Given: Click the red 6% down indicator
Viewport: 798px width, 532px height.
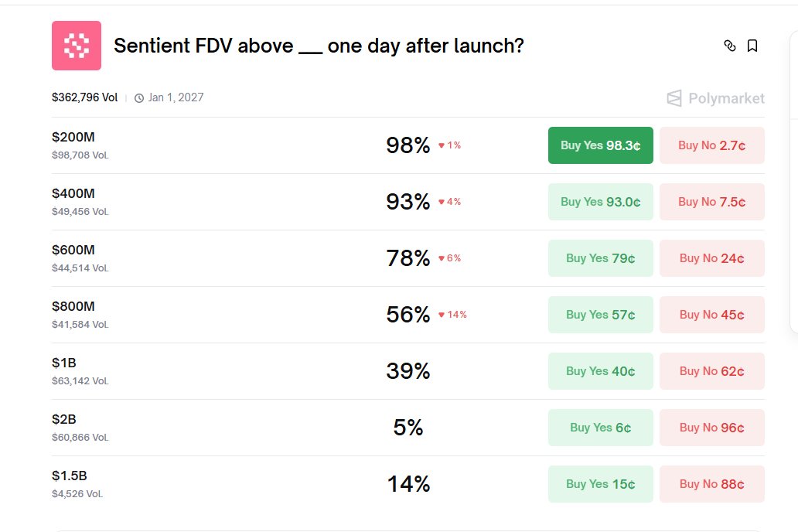Looking at the screenshot, I should pyautogui.click(x=450, y=258).
